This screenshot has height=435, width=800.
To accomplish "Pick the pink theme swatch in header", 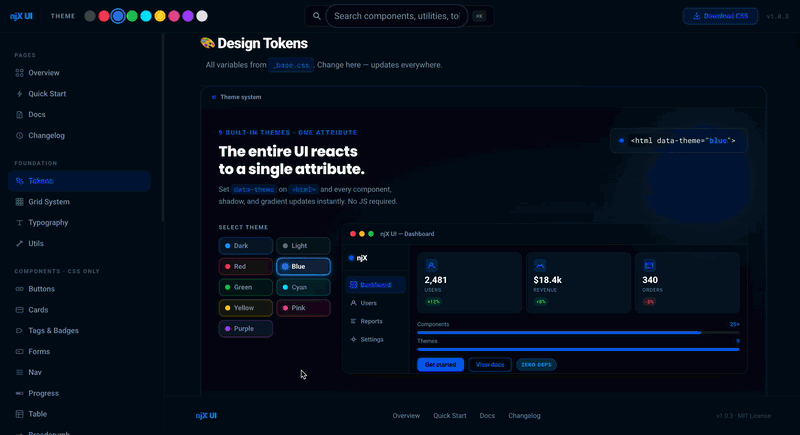I will [174, 16].
